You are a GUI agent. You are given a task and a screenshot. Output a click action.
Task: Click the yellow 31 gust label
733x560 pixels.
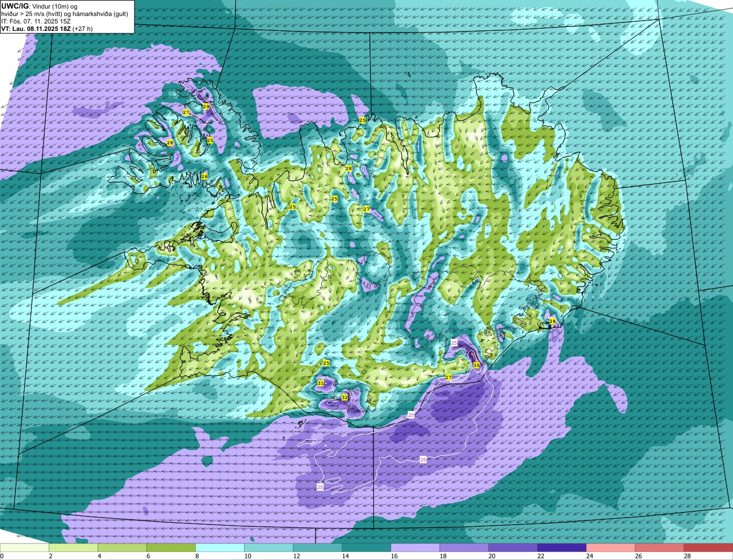(321, 383)
